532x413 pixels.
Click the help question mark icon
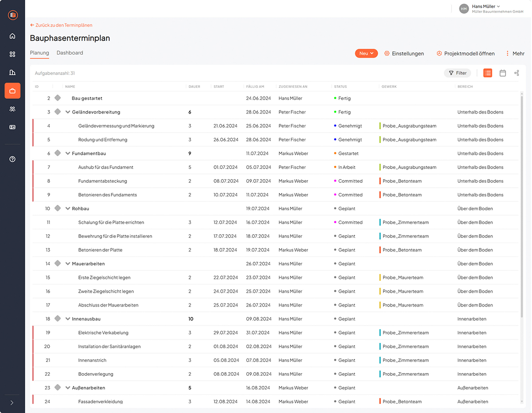click(x=12, y=159)
